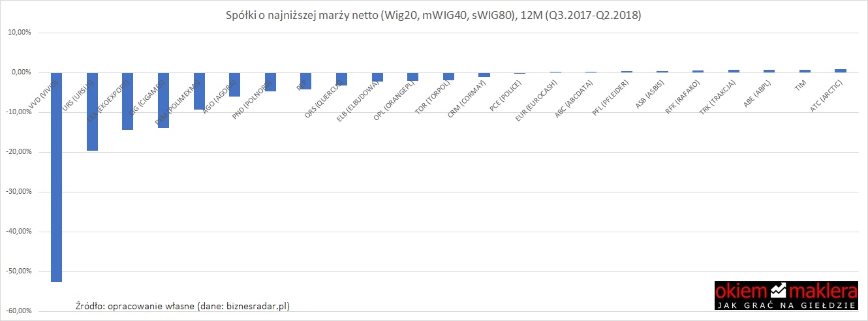Click the CIG (CIGAMES) bar
868x321 pixels.
pyautogui.click(x=163, y=100)
